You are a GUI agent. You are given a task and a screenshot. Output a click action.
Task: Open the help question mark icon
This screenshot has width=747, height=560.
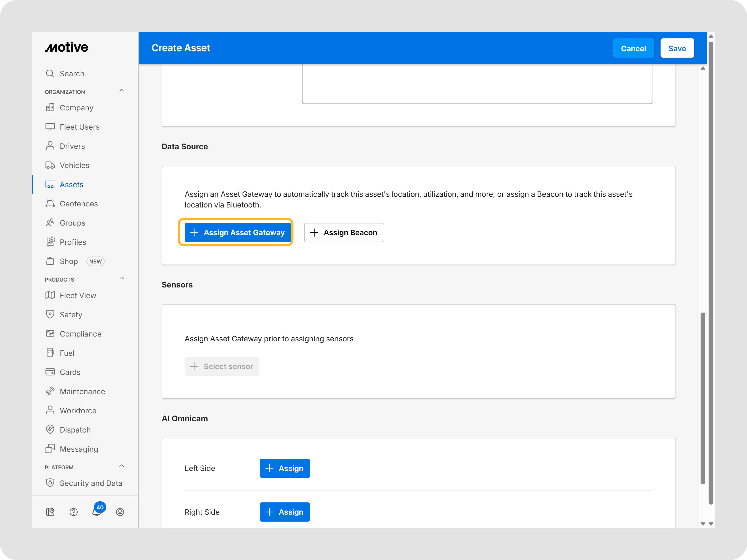(x=74, y=512)
